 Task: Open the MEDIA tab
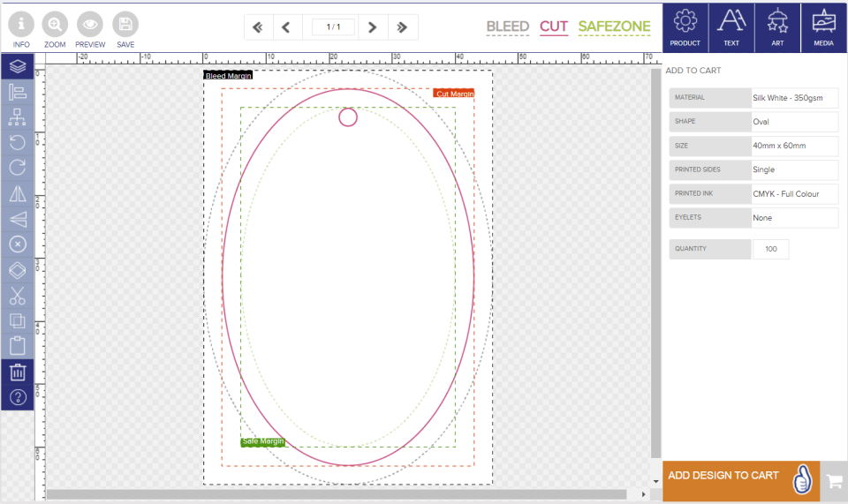[823, 28]
